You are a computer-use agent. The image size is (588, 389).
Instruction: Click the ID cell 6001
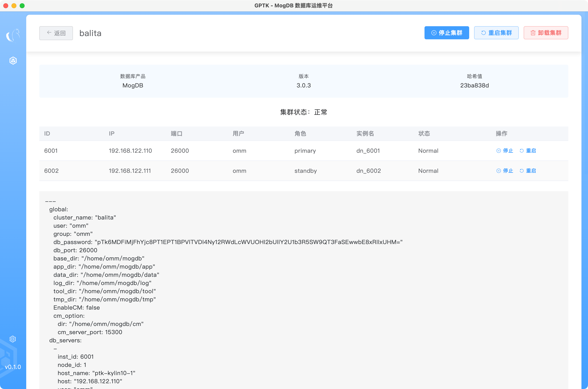click(x=51, y=151)
